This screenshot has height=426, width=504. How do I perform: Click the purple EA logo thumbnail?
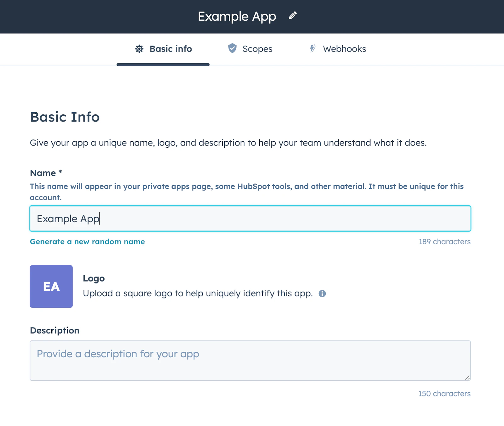[51, 286]
